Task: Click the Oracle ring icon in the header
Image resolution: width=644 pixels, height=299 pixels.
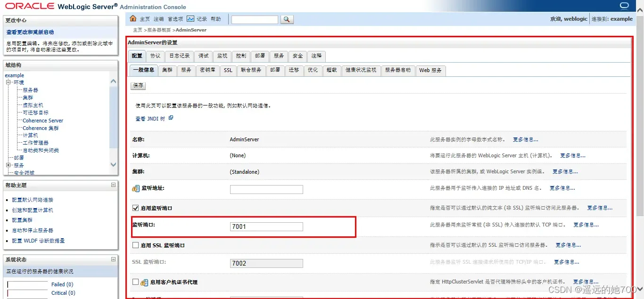Action: (x=625, y=6)
